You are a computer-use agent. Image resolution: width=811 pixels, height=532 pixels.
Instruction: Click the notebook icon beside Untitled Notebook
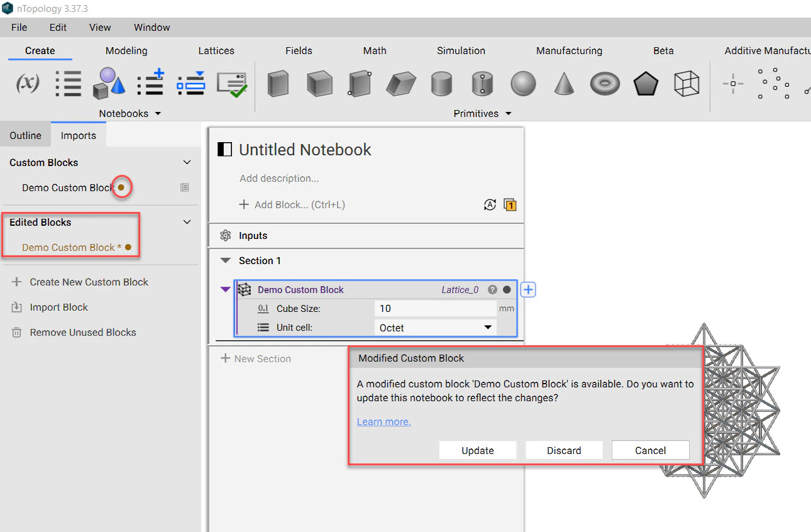click(x=224, y=149)
